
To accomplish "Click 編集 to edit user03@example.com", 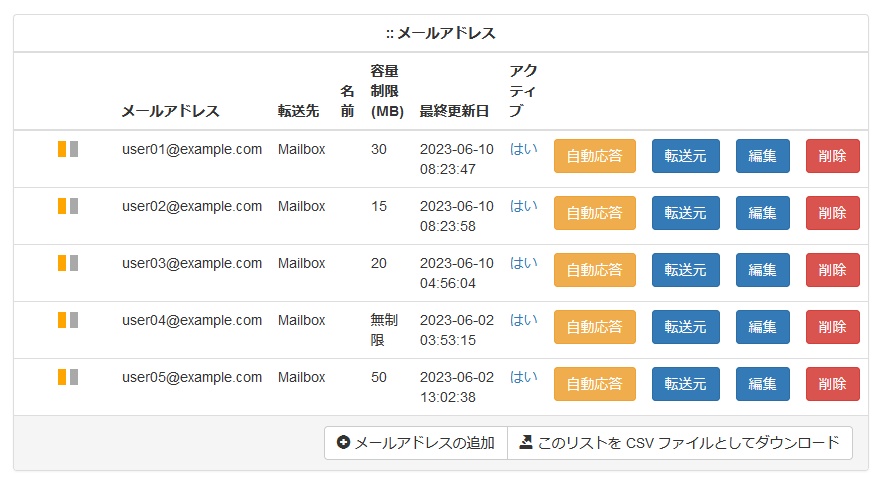I will (x=762, y=270).
